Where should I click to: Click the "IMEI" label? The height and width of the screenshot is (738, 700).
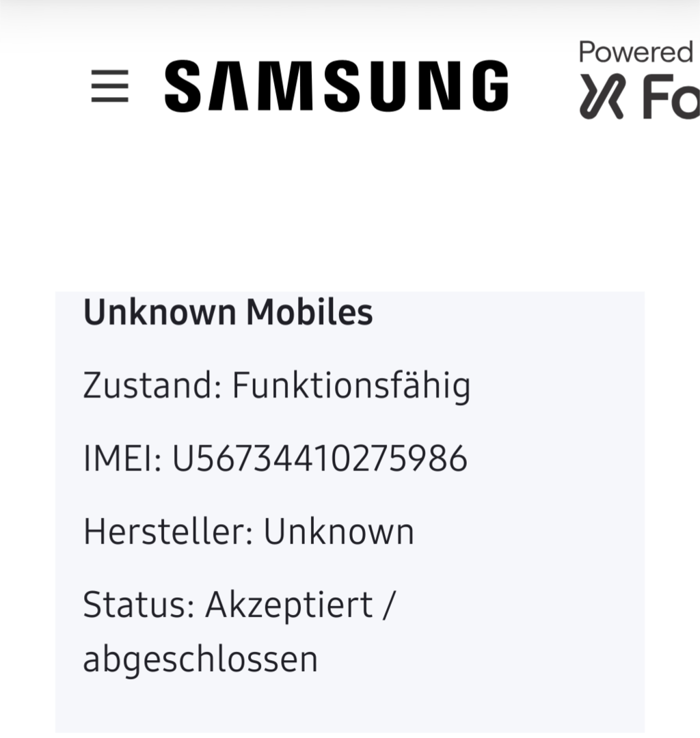pos(122,459)
